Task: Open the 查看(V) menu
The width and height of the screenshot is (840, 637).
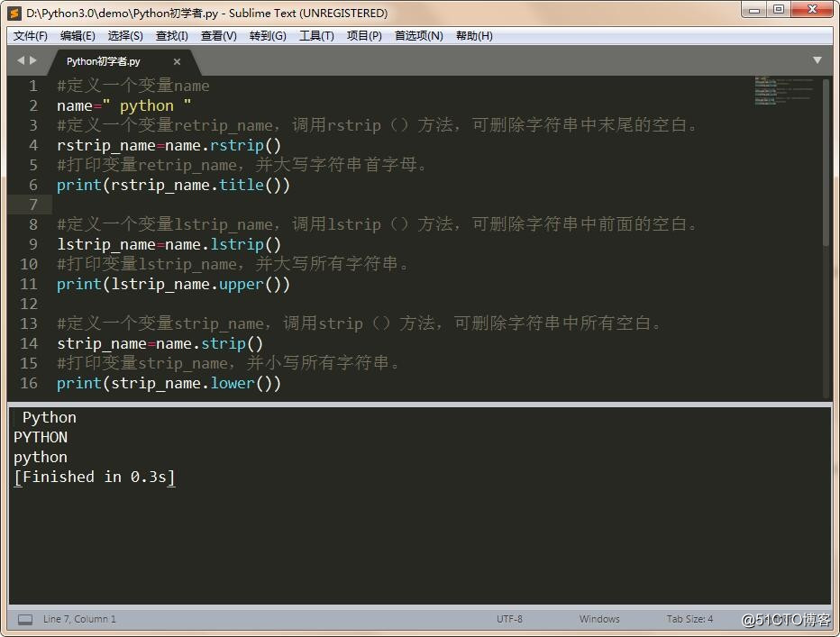Action: [x=219, y=36]
